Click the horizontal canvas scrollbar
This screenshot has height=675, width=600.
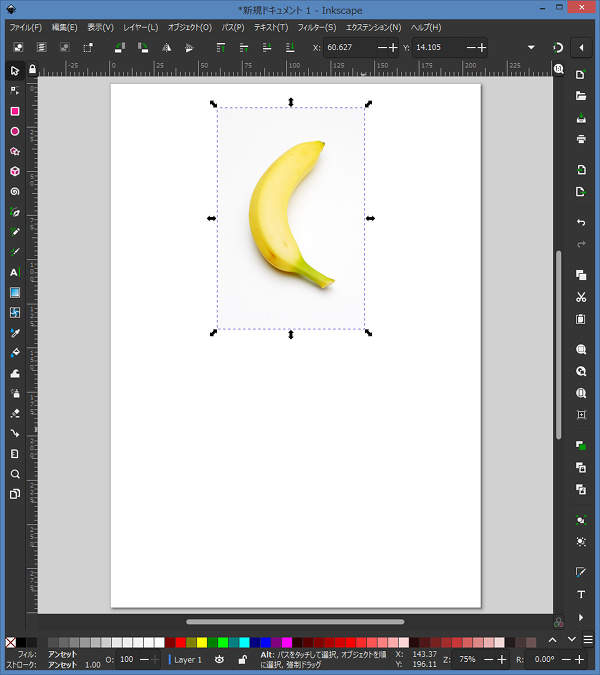[x=295, y=622]
